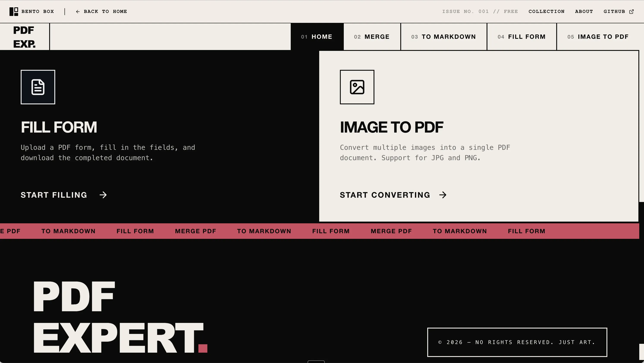The width and height of the screenshot is (644, 363).
Task: Open the Collection link in top navigation
Action: coord(547,11)
